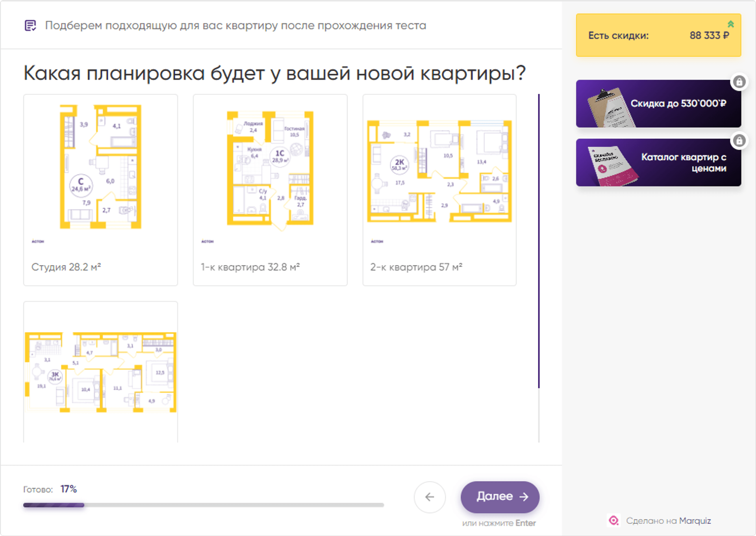Click the purple vertical scrollbar beside the layouts
The image size is (756, 536).
tap(539, 240)
